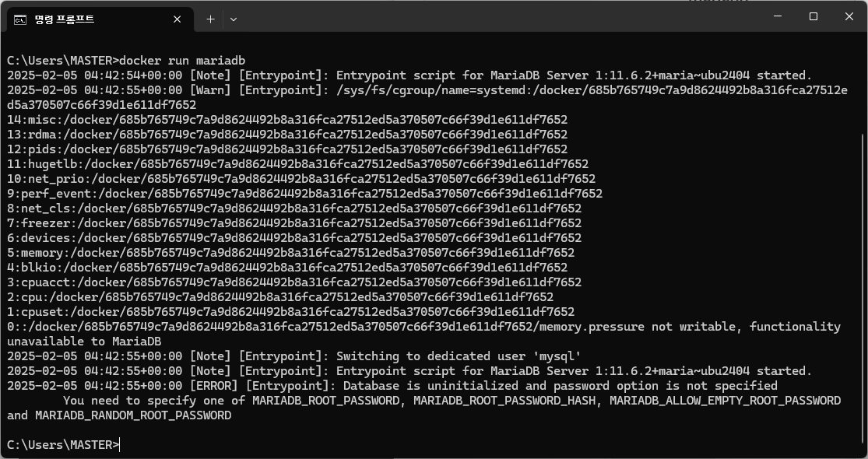Click the line starting '6:devices:/docker'
Viewport: 868px width, 459px height.
coord(294,238)
